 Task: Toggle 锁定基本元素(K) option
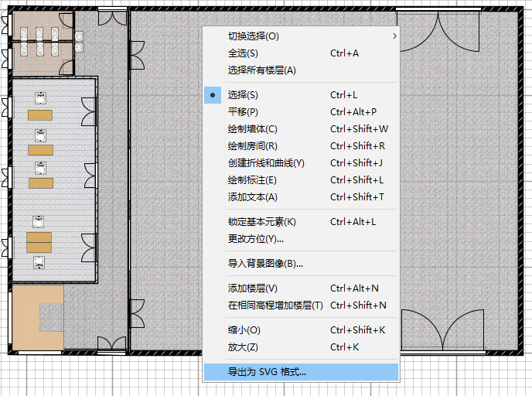click(x=301, y=221)
